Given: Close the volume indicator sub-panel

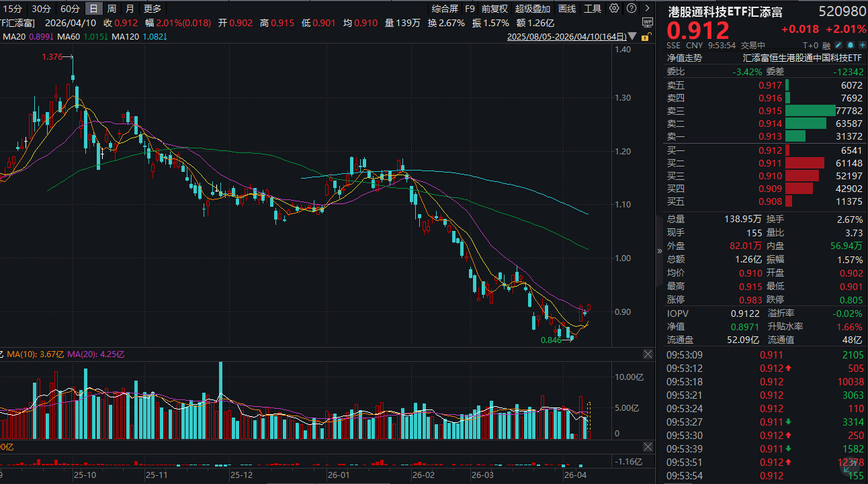Looking at the screenshot, I should pos(648,354).
